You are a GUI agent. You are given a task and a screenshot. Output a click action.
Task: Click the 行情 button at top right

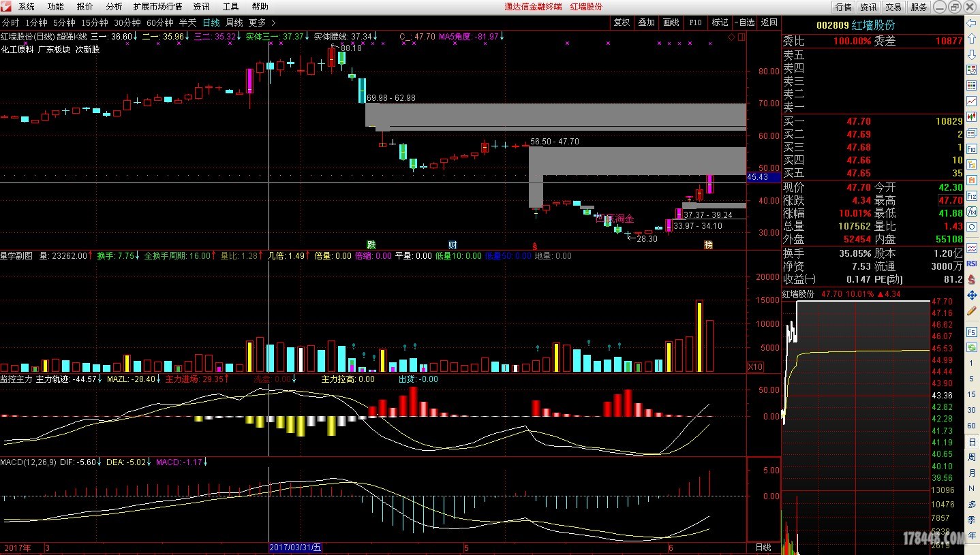click(844, 7)
